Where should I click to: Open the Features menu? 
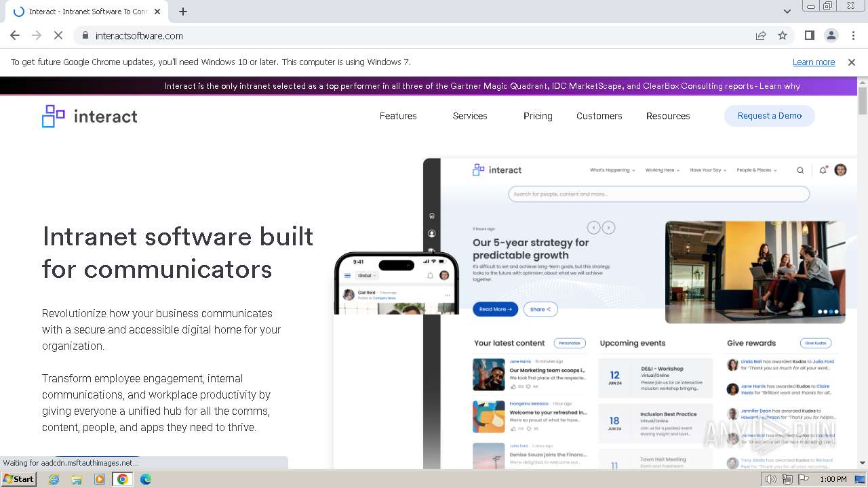pos(398,116)
